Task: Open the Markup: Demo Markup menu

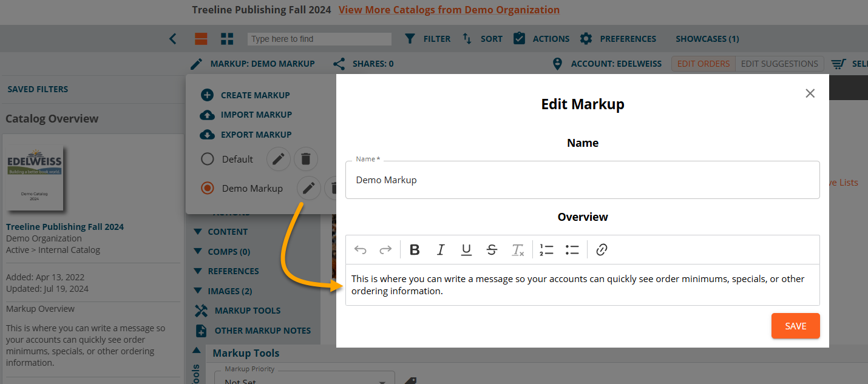Action: click(253, 64)
